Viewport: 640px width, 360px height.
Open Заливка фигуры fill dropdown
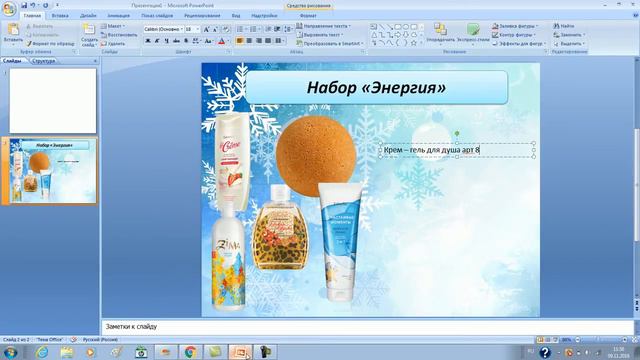515,26
